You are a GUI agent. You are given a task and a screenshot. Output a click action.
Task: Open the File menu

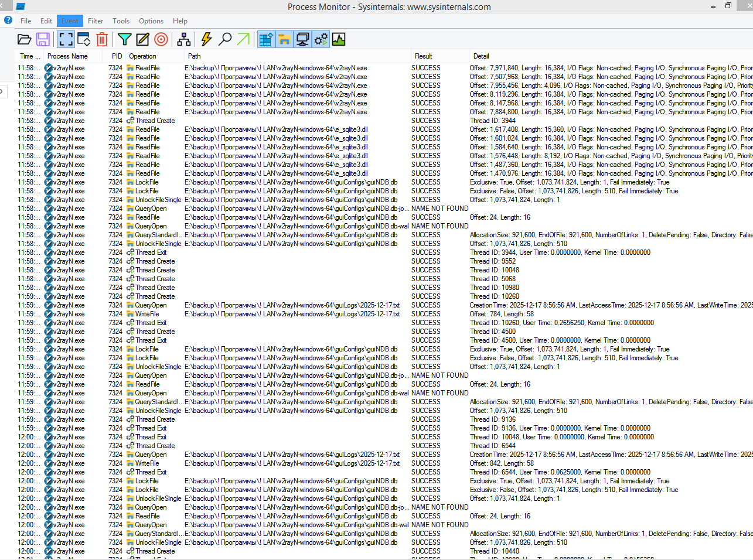[26, 21]
